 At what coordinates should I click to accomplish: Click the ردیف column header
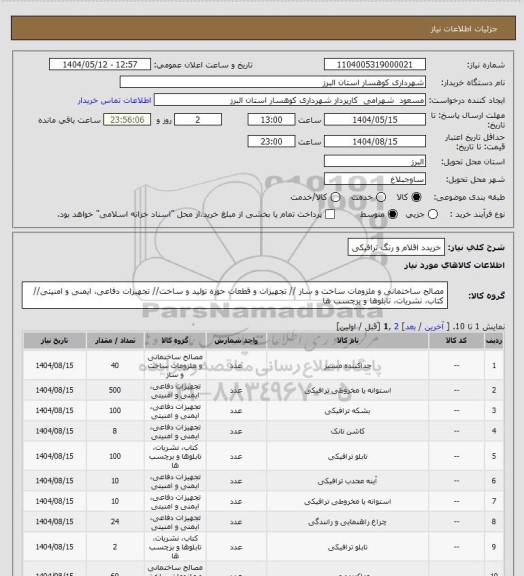pos(494,341)
